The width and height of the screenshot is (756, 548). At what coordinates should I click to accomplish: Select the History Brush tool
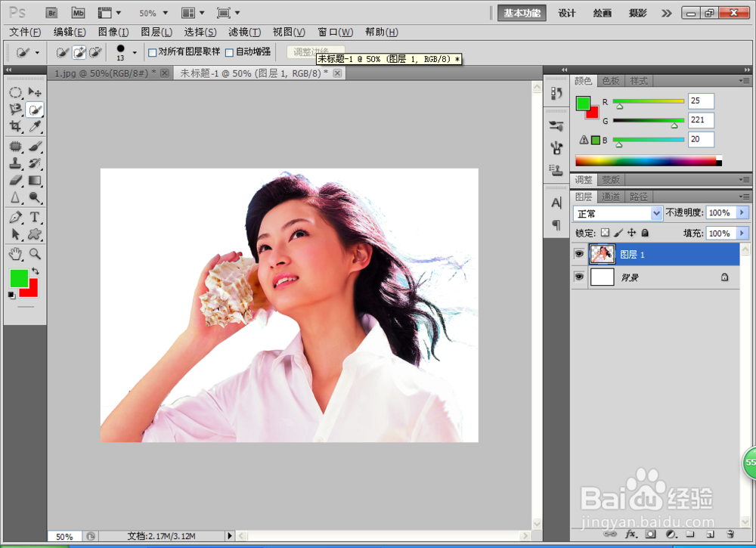35,163
